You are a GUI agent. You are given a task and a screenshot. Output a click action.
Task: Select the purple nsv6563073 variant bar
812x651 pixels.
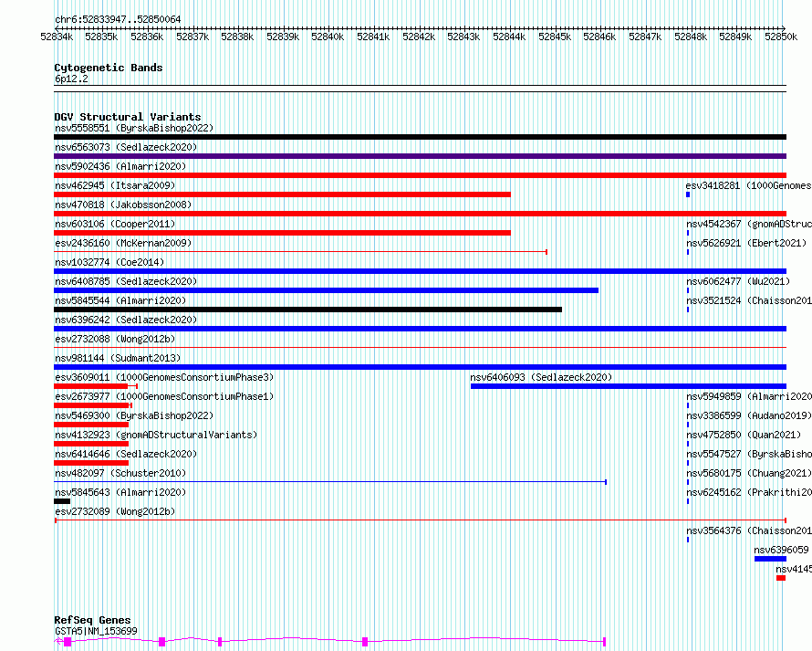[x=420, y=156]
